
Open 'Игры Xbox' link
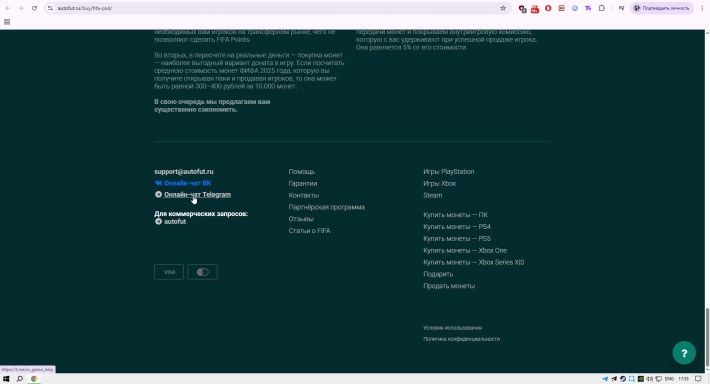click(x=440, y=183)
